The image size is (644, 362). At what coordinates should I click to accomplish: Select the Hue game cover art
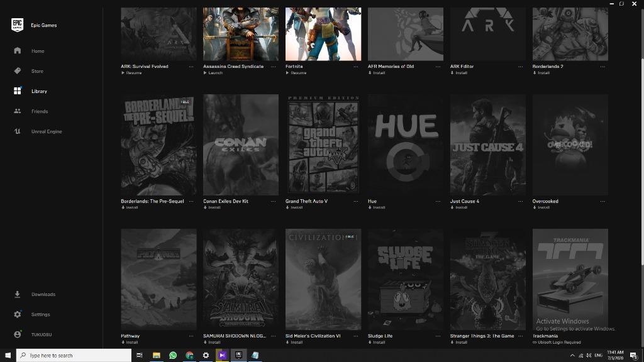tap(406, 145)
